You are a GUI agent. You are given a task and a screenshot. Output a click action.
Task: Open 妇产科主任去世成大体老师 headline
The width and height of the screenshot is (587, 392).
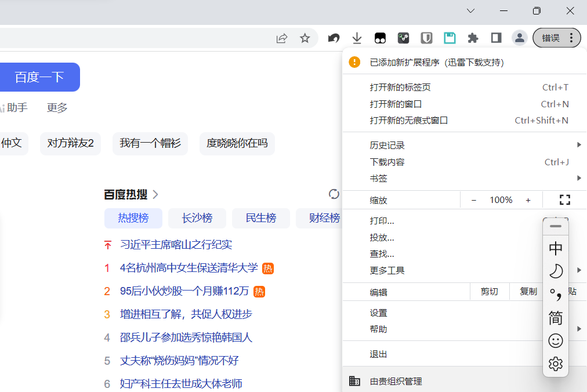[x=181, y=384]
